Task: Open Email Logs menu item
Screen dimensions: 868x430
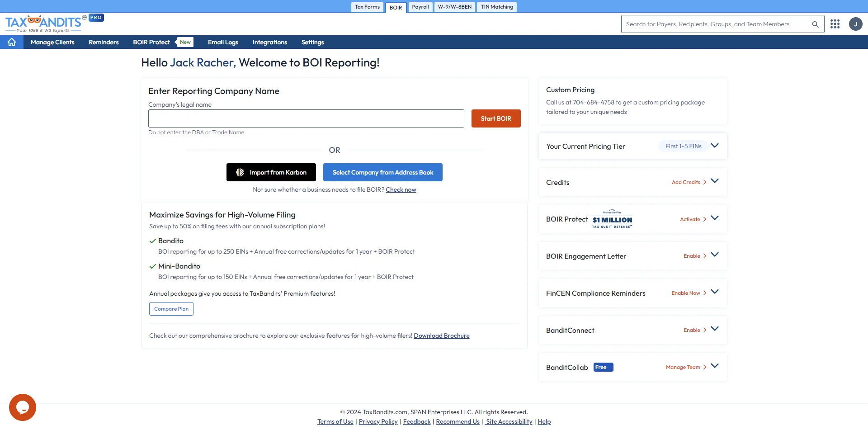Action: [x=223, y=42]
